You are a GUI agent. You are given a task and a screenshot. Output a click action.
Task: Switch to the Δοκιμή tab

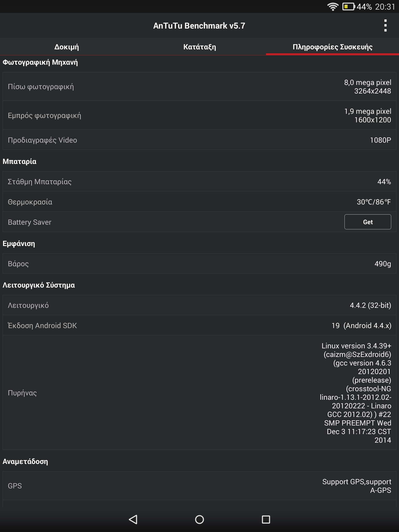click(x=66, y=47)
